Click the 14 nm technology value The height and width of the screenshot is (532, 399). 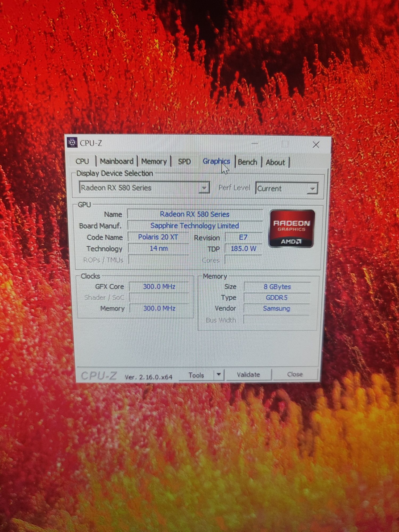click(x=159, y=248)
